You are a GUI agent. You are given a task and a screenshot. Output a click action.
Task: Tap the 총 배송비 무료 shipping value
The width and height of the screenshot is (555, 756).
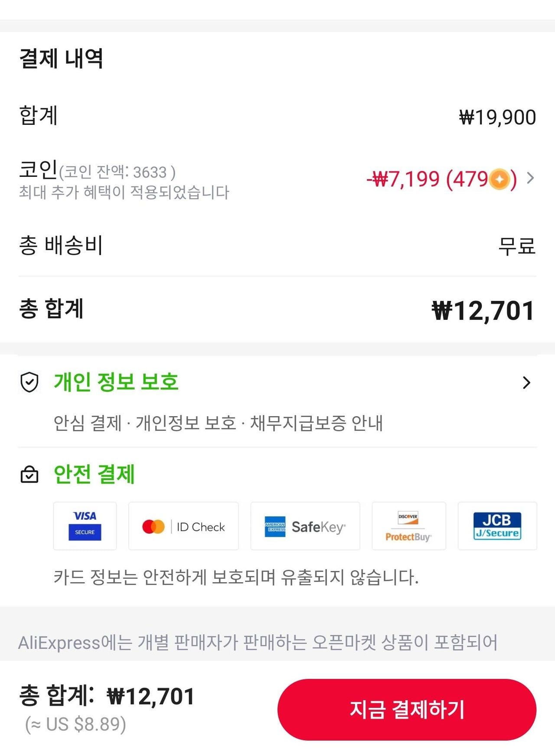(517, 246)
